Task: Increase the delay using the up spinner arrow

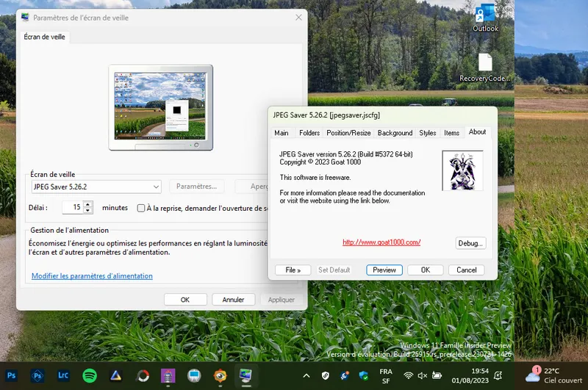Action: (x=87, y=204)
